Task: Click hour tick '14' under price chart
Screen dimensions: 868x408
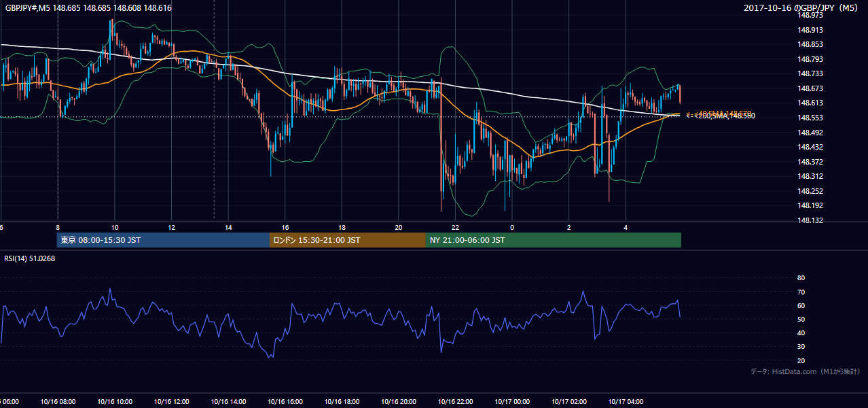Action: 228,227
